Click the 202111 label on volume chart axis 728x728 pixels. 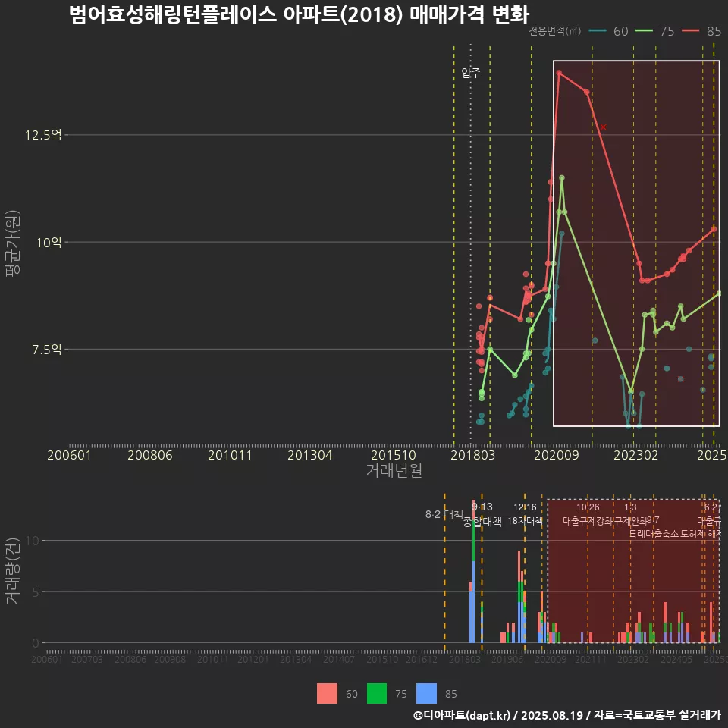tap(591, 659)
